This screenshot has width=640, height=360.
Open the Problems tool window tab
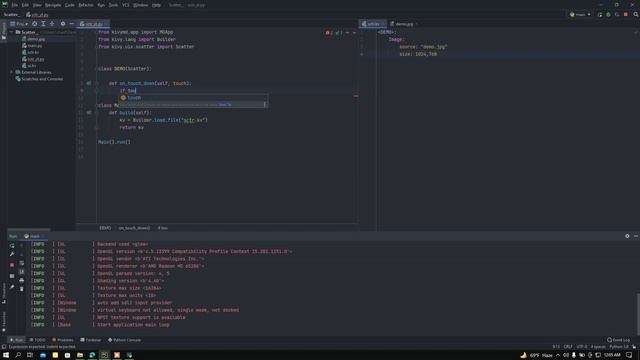62,340
